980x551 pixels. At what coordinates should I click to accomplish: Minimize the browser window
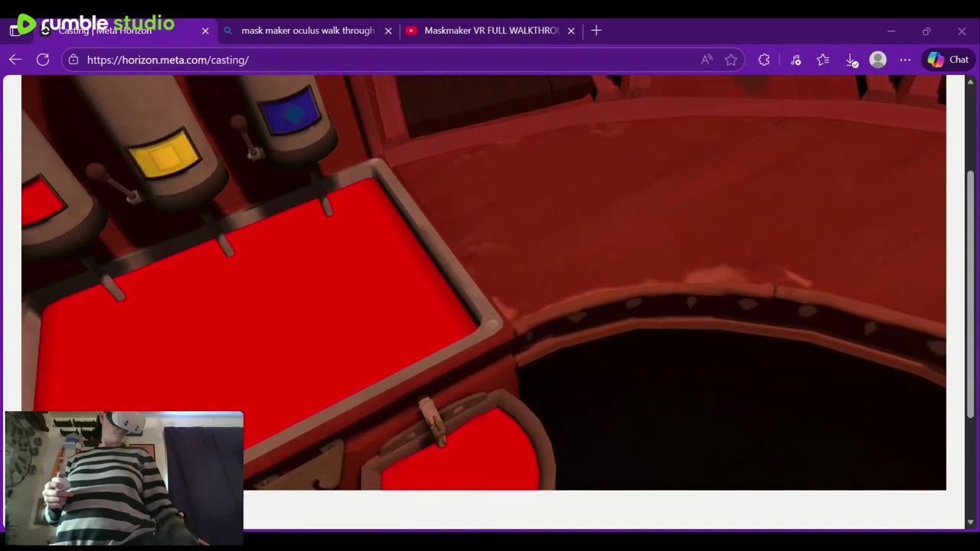pos(891,31)
